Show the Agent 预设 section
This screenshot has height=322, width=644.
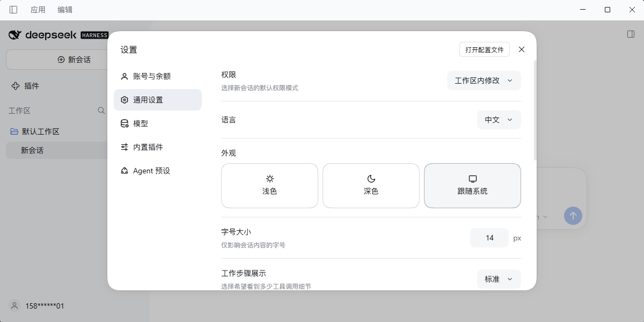[158, 171]
